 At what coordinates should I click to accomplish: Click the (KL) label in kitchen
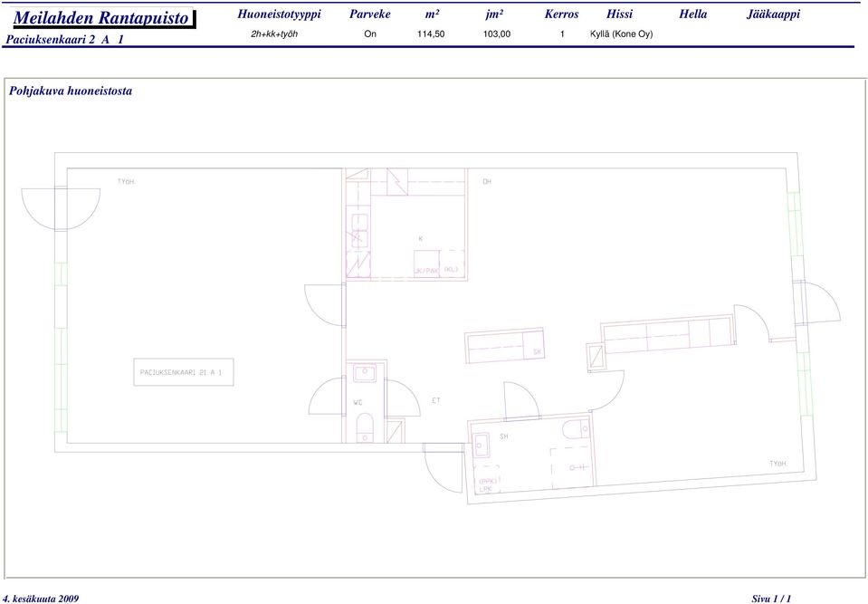click(451, 270)
